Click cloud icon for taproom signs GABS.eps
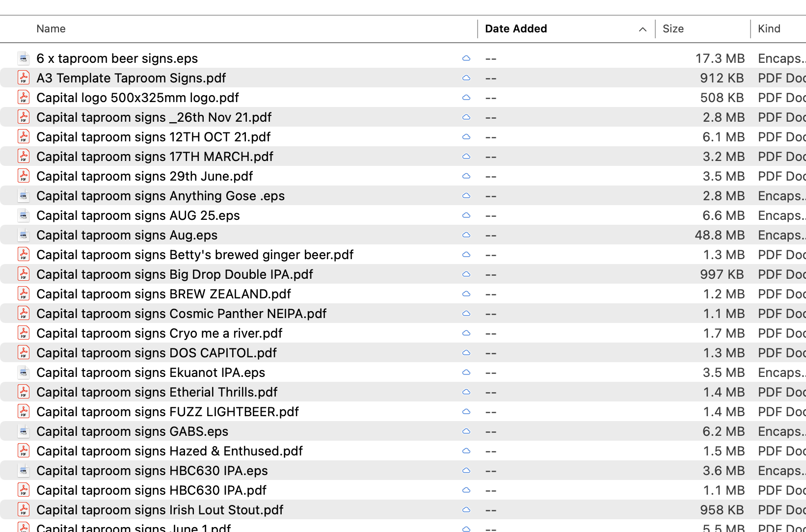Screen dimensions: 806x532 point(466,431)
